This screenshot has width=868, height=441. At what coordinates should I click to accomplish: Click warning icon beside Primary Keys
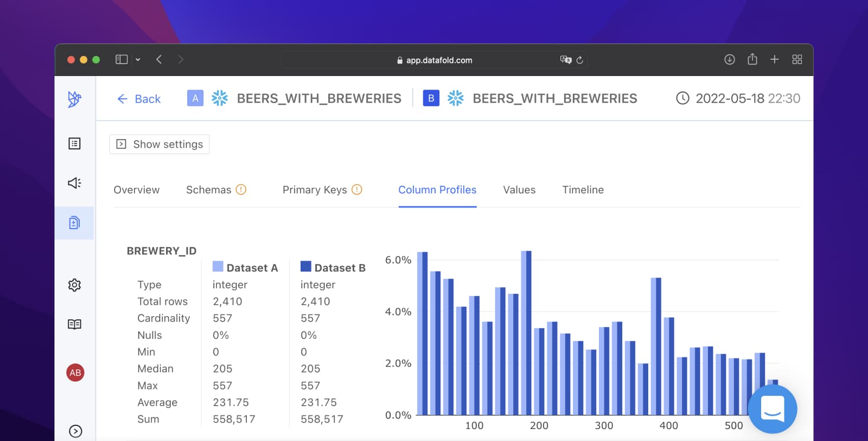pos(357,190)
